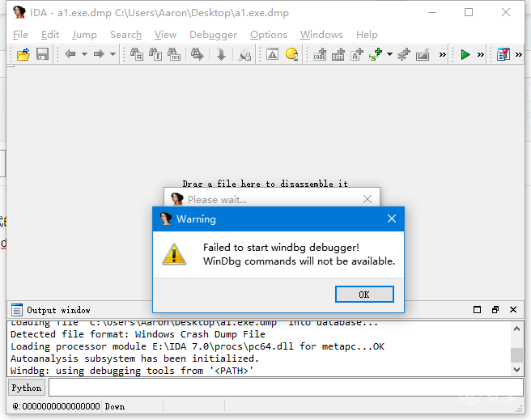Float the Output window panel
This screenshot has width=531, height=420.
pyautogui.click(x=495, y=310)
